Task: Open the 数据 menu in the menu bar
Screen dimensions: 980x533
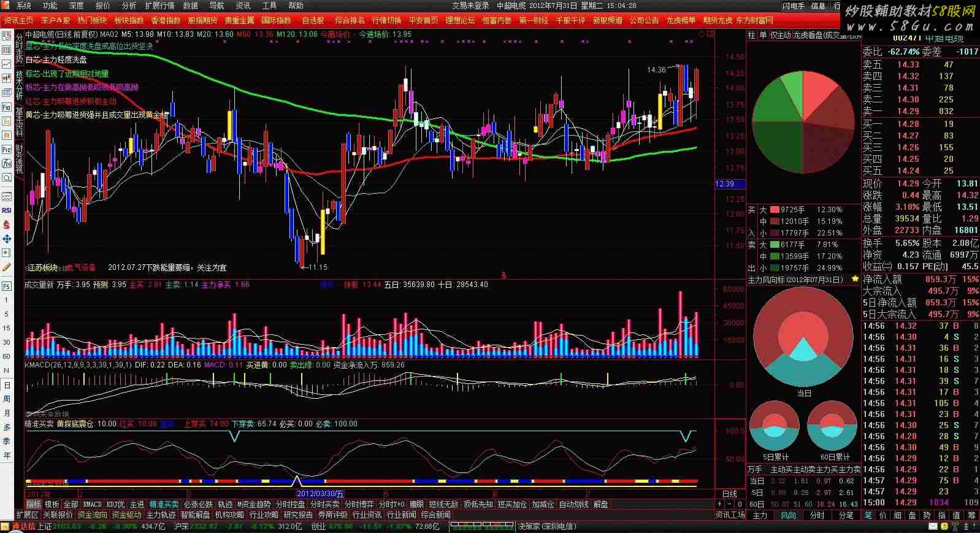Action: pyautogui.click(x=191, y=6)
